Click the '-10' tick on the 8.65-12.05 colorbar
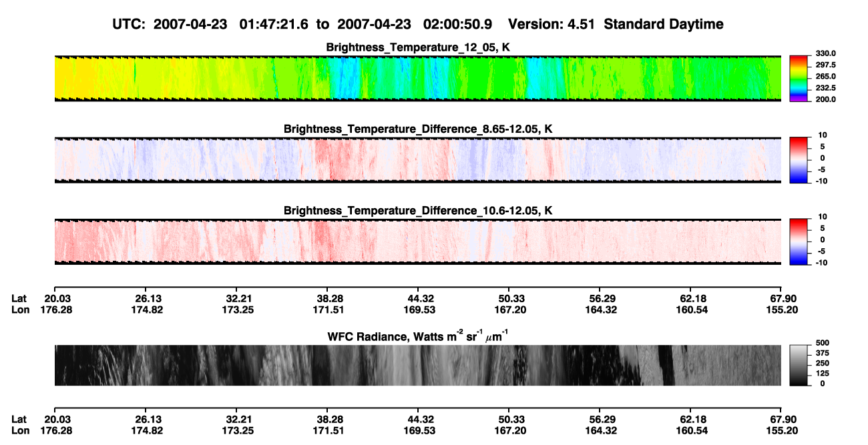Screen dimensions: 868x445 click(x=822, y=181)
